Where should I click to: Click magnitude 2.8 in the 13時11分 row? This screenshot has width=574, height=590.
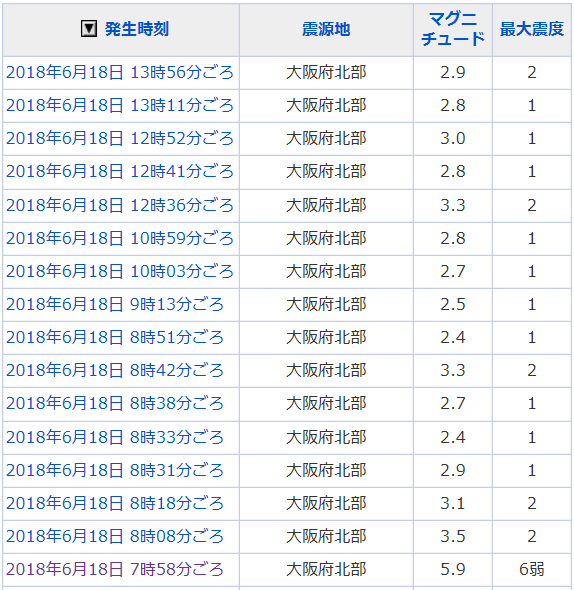tap(453, 105)
